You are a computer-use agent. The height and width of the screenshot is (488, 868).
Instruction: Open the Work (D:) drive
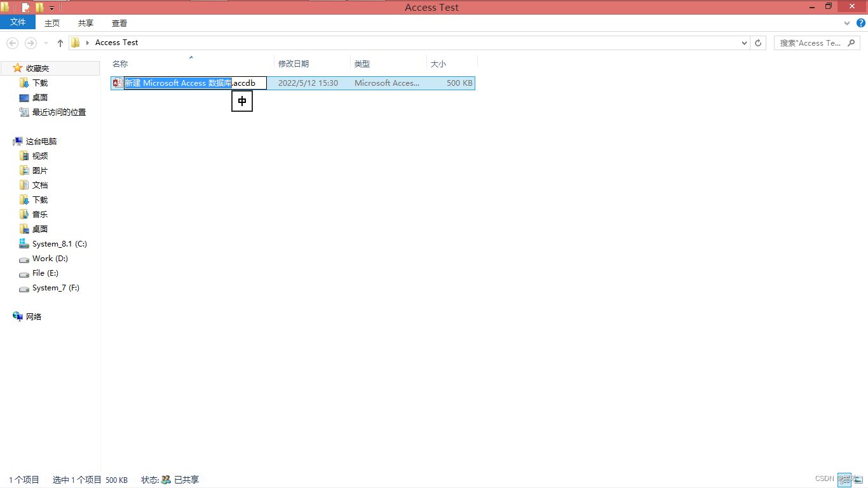point(50,258)
